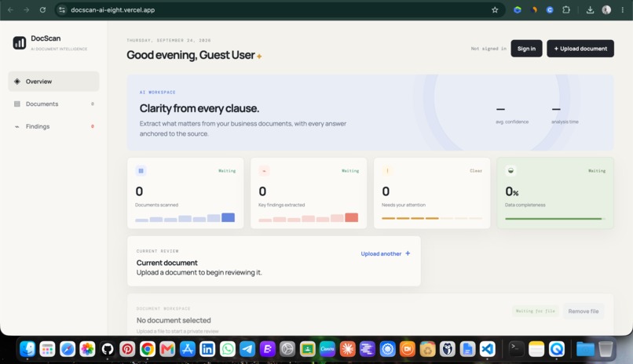Viewport: 633px width, 364px height.
Task: Click the 'avg. confidence' label
Action: pyautogui.click(x=512, y=122)
